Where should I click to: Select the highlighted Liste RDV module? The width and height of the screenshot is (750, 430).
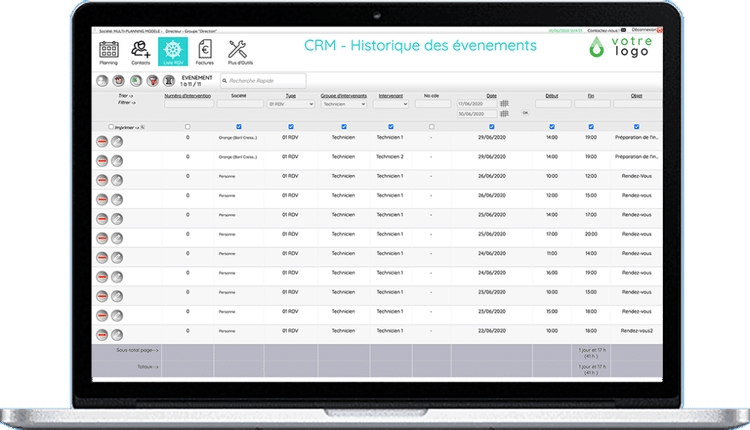(x=173, y=52)
